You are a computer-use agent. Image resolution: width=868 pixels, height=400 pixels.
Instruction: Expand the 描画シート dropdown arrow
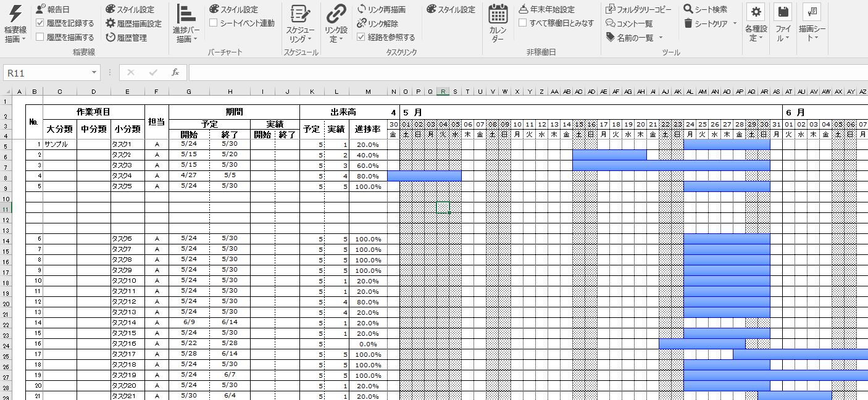coord(817,38)
